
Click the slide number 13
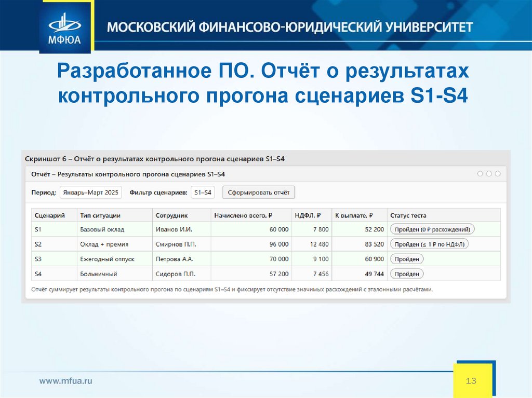[471, 381]
